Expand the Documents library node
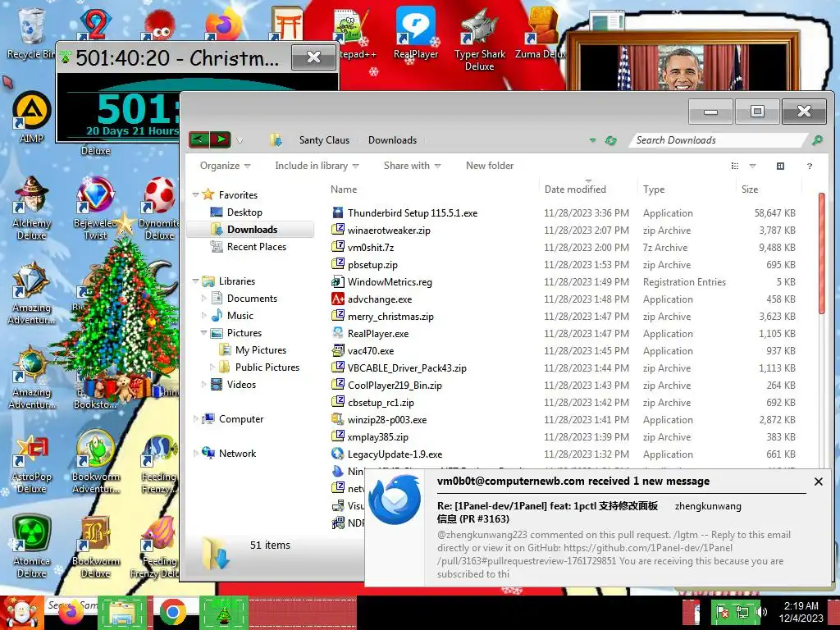840x630 pixels. tap(204, 299)
